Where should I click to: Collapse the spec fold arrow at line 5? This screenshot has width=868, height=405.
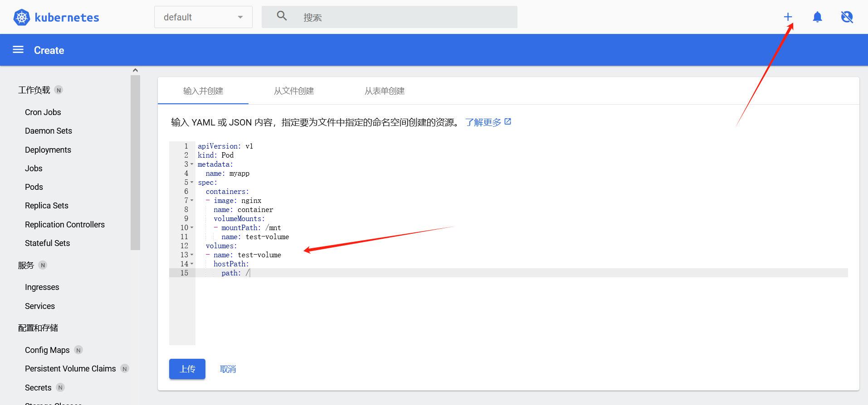tap(192, 183)
